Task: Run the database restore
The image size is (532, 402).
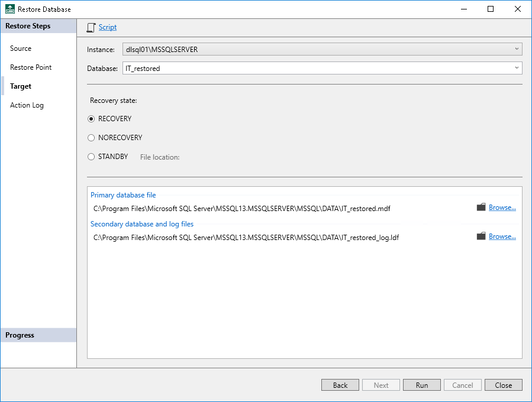Action: (x=421, y=385)
